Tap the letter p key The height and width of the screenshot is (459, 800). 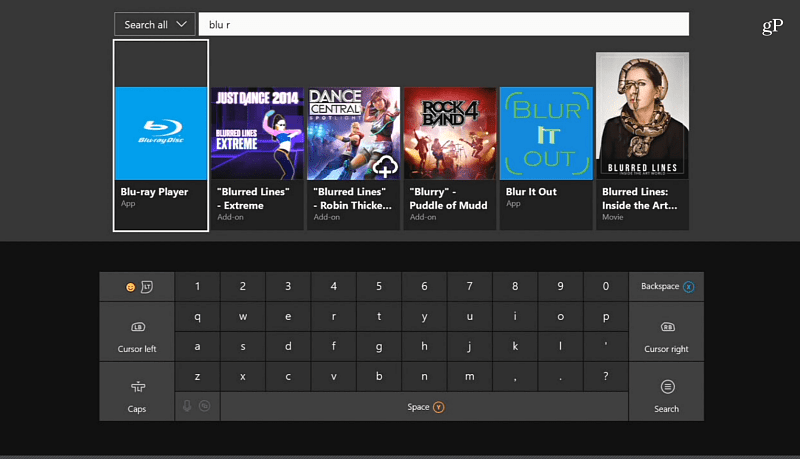606,317
